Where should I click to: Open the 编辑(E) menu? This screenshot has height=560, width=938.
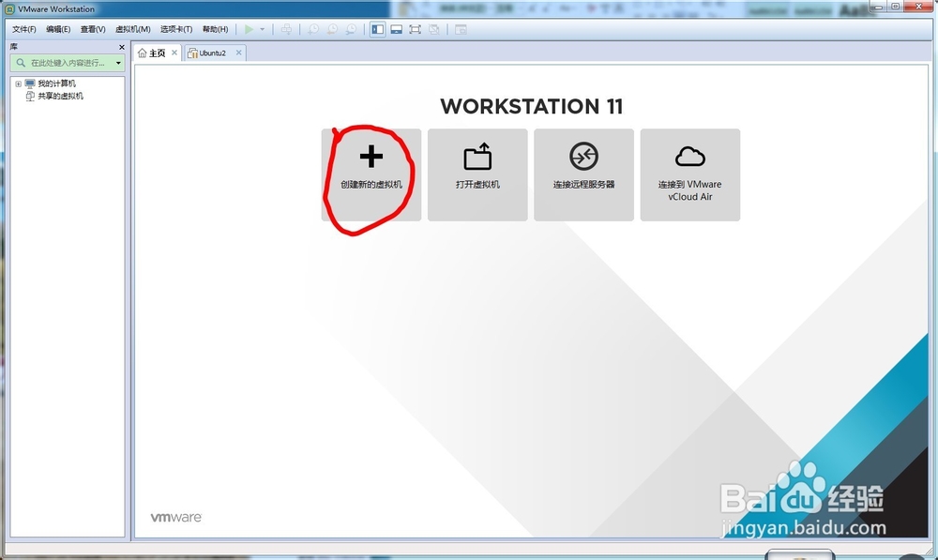58,29
